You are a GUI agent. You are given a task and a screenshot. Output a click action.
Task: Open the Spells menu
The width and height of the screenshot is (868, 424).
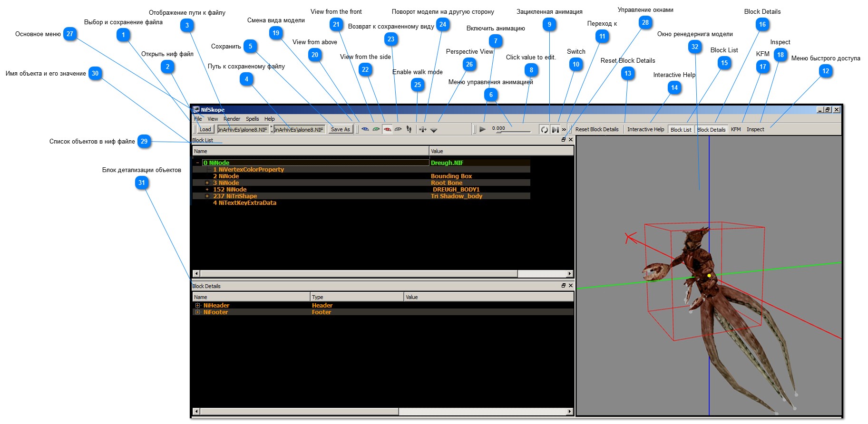[252, 119]
